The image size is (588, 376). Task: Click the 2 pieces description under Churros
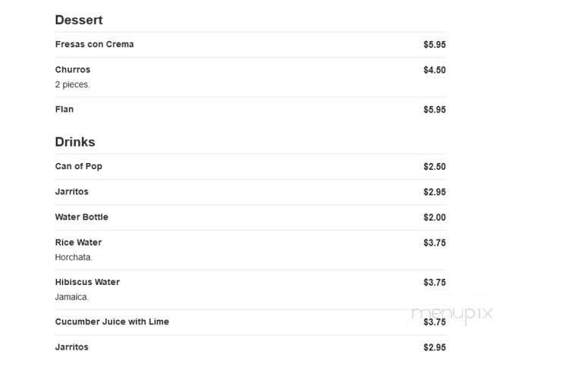coord(72,85)
